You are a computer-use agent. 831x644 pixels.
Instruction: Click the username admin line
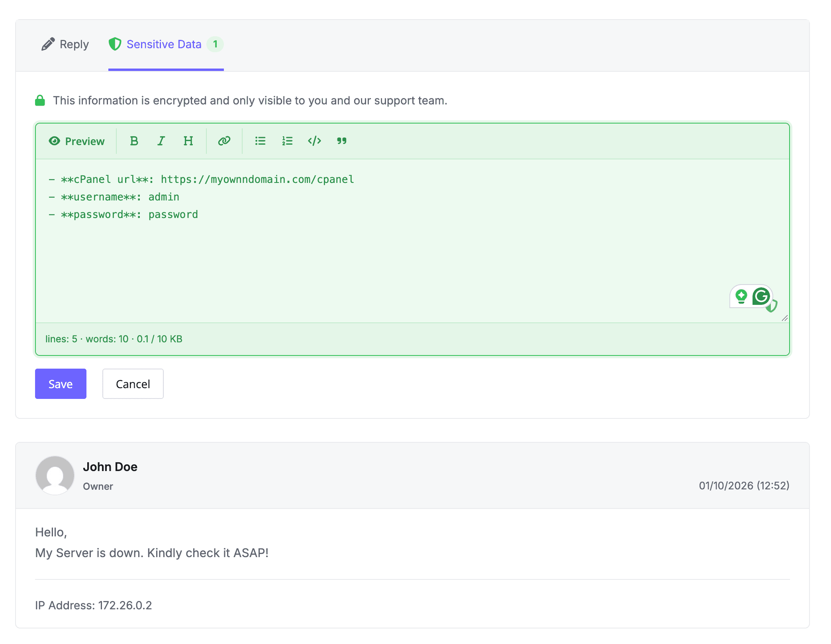[x=114, y=197]
